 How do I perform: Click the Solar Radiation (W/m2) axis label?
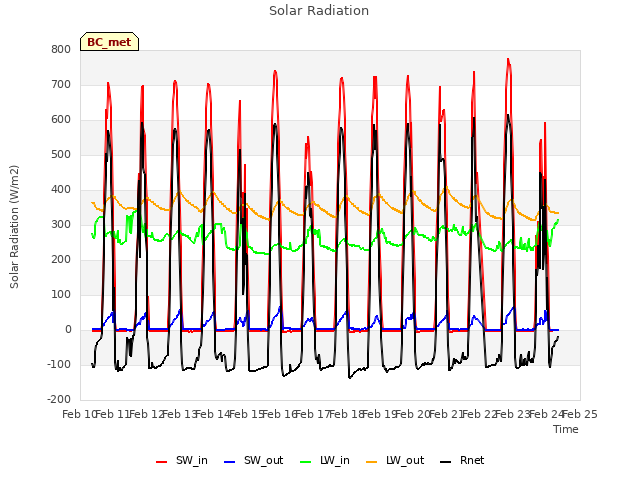click(14, 227)
